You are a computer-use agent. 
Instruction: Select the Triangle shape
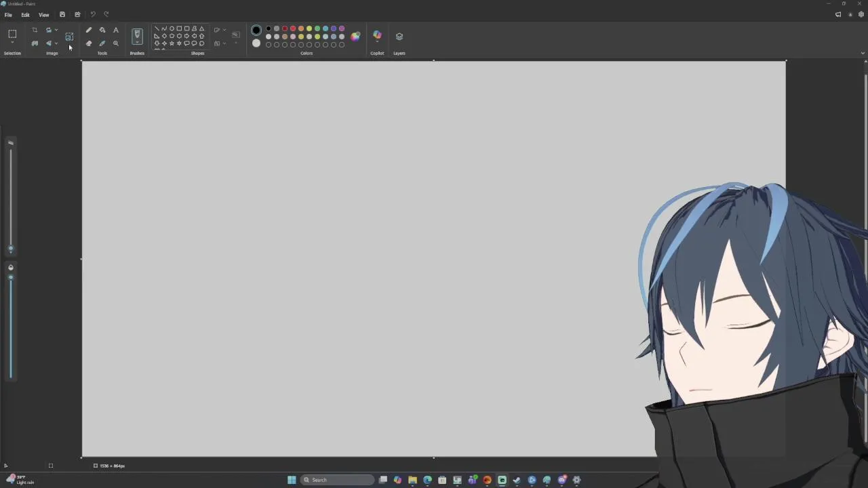201,29
